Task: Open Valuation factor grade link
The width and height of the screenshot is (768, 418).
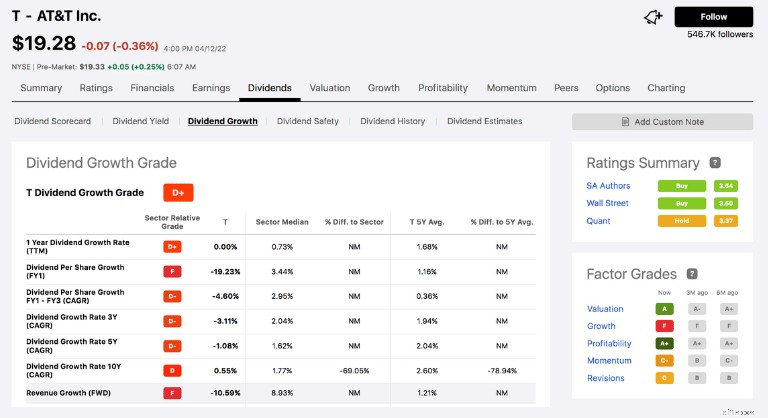Action: [x=605, y=309]
